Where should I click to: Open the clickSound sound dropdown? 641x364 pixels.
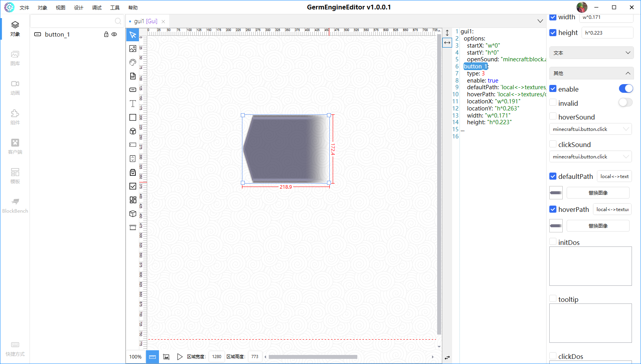coord(591,156)
